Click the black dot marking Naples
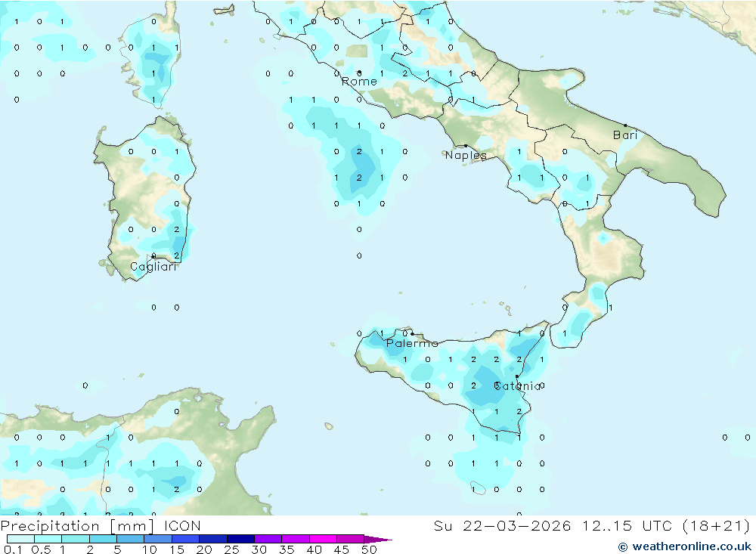 click(466, 146)
